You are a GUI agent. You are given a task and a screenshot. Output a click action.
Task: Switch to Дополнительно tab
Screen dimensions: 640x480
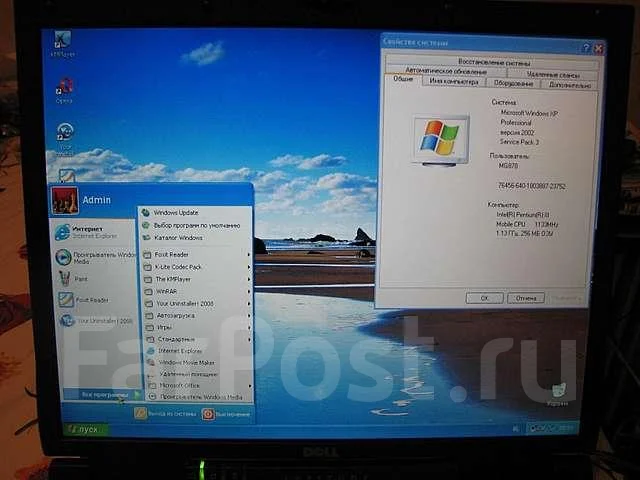pos(570,85)
